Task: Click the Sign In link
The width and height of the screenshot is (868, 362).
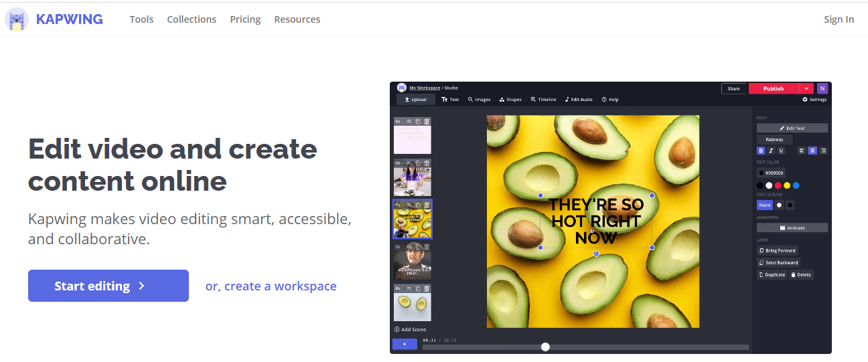Action: (x=839, y=19)
